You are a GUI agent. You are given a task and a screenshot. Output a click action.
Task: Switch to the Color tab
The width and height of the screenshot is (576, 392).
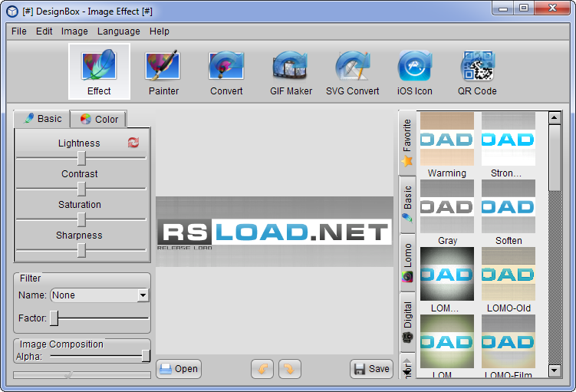(99, 119)
